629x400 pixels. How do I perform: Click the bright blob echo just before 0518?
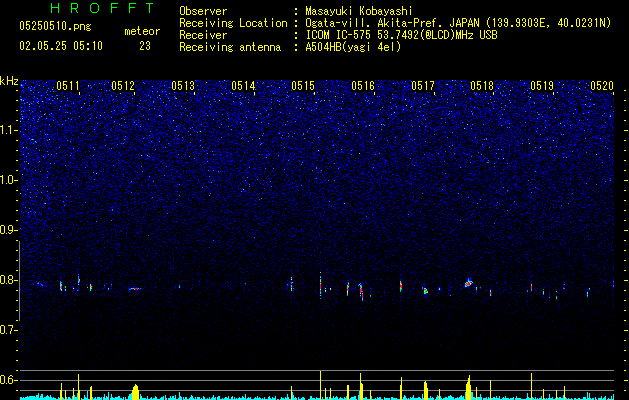click(x=469, y=282)
